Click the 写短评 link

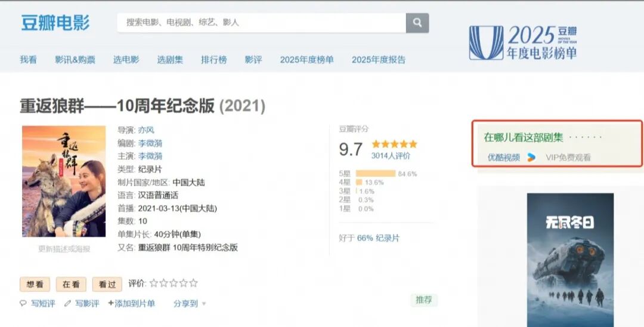(43, 304)
